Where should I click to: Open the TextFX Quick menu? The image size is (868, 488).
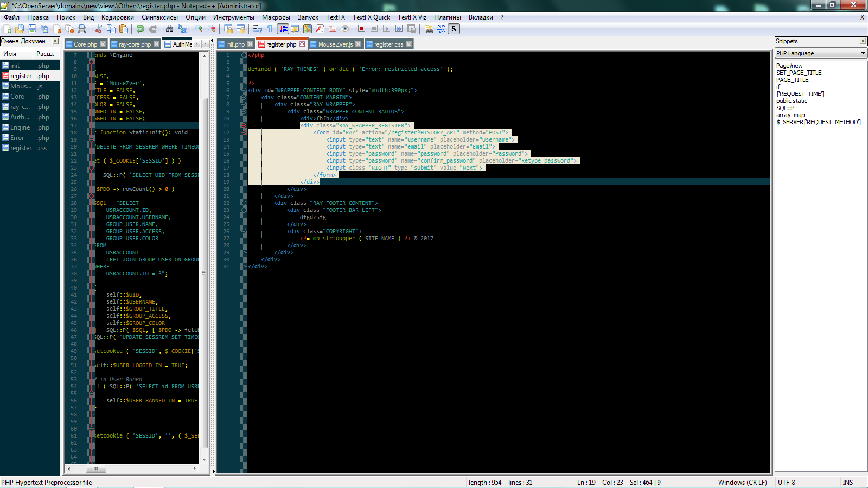[371, 17]
